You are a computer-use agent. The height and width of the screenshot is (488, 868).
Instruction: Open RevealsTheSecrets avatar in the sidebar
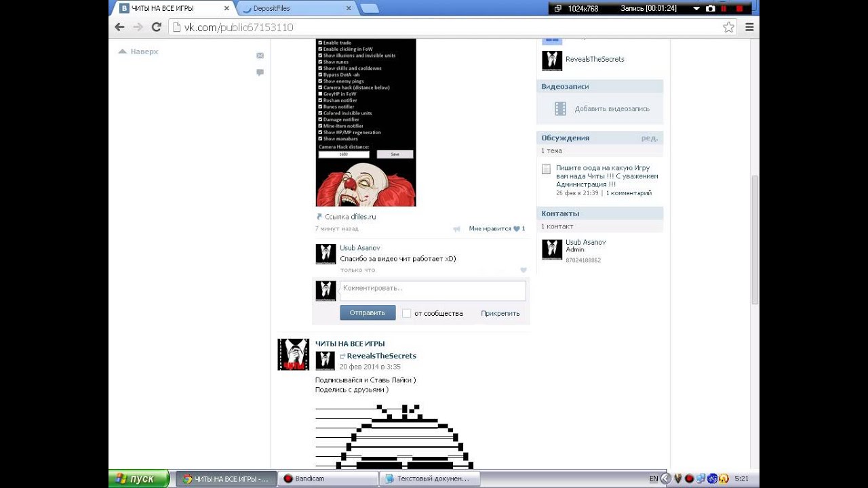[552, 61]
